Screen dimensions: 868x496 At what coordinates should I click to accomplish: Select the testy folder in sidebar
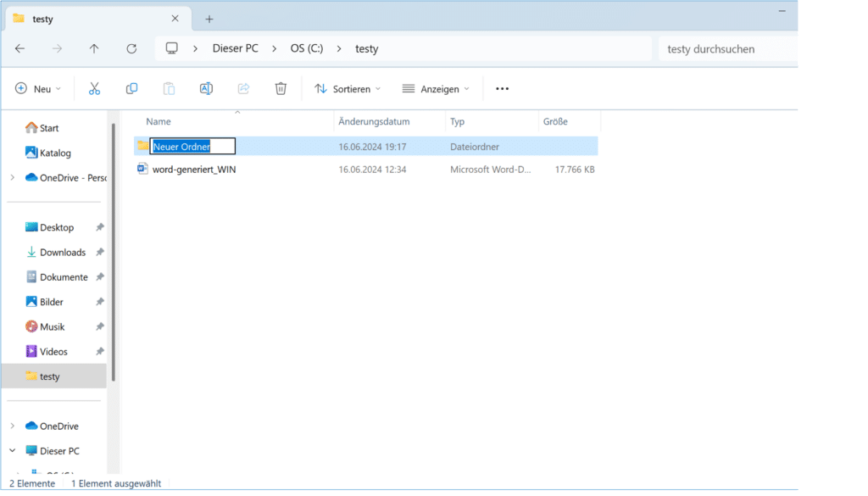point(53,376)
